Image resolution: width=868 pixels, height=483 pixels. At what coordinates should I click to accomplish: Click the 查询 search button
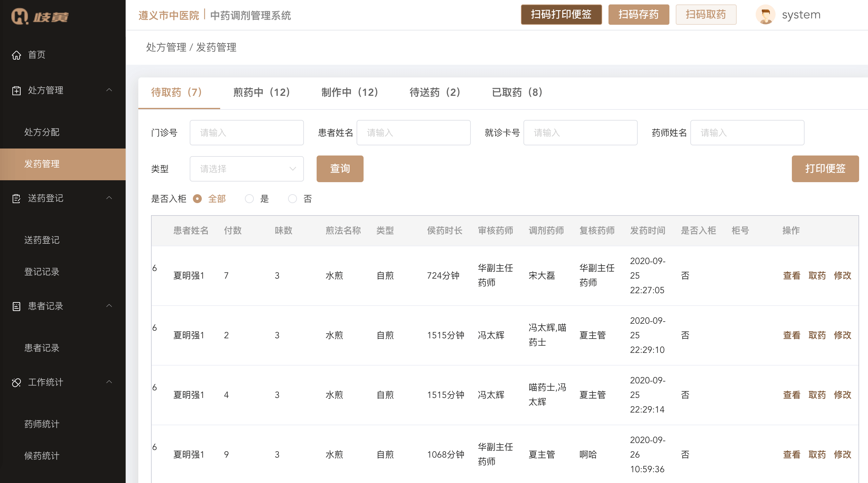340,169
